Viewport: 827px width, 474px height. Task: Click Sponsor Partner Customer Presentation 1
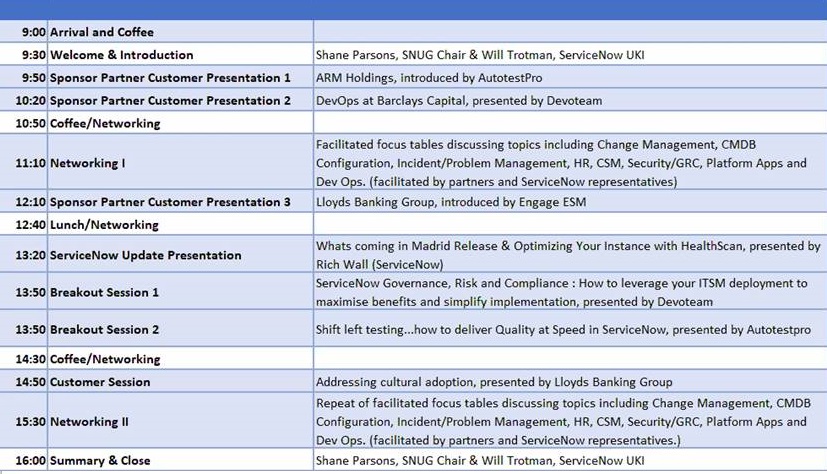coord(180,77)
